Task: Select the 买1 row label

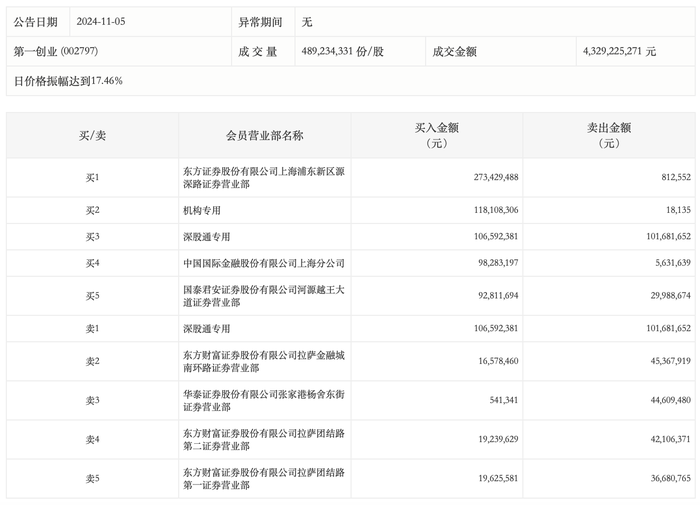Action: coord(92,178)
